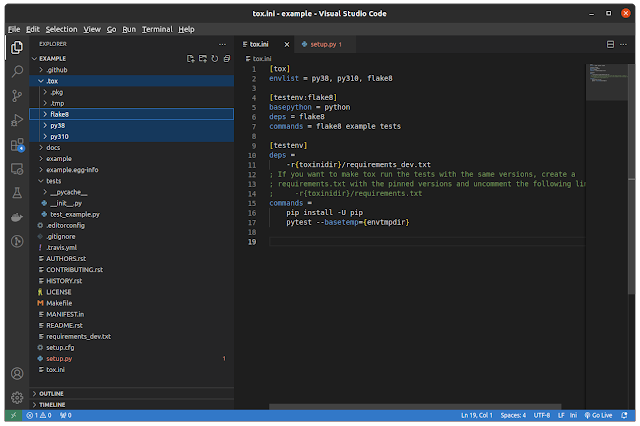The image size is (640, 426).
Task: Switch to the setup.py tab
Action: (x=325, y=44)
